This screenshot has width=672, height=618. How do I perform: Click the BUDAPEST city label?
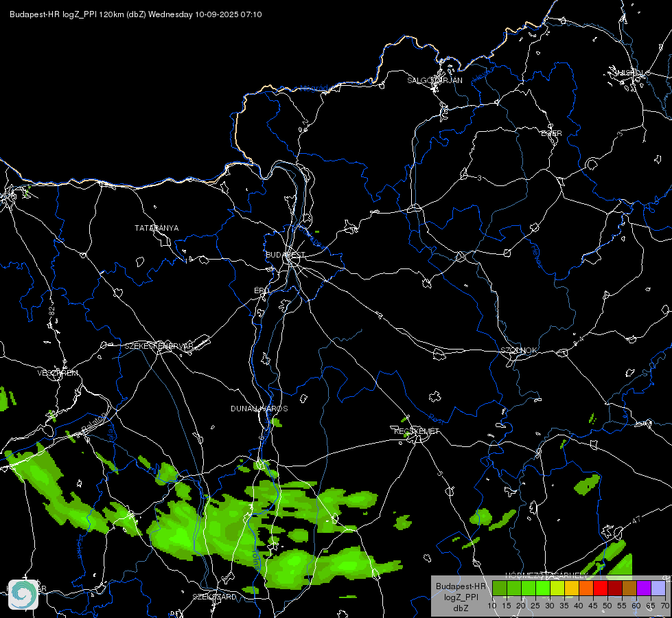[x=285, y=255]
